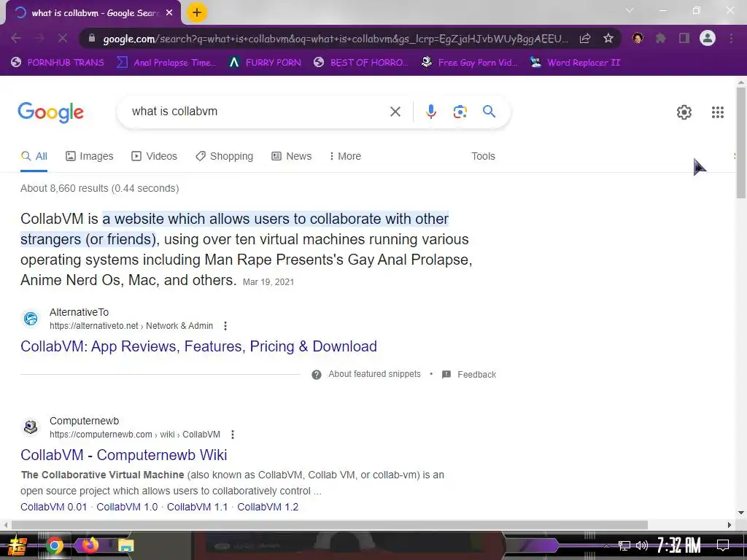Stop loading the page
747x560 pixels.
tap(63, 39)
